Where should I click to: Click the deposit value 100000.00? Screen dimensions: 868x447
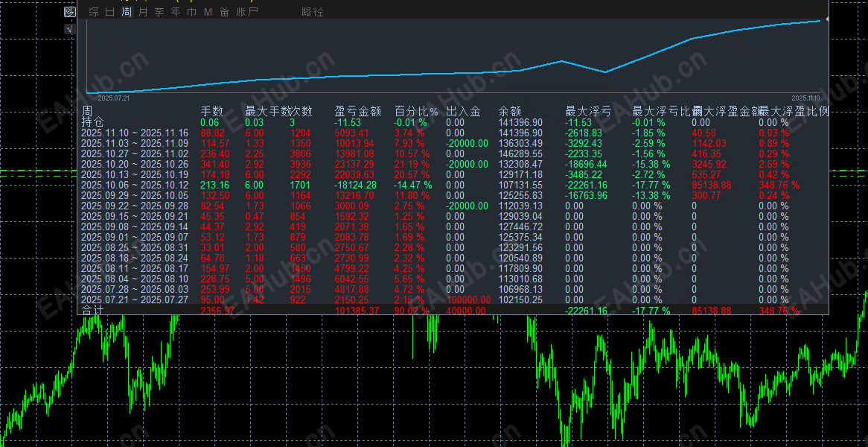tap(468, 299)
